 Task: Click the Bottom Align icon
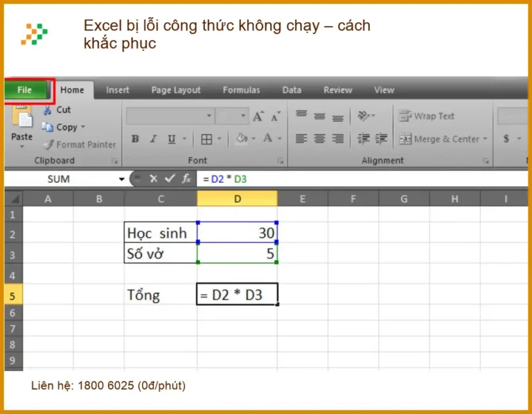tap(337, 117)
